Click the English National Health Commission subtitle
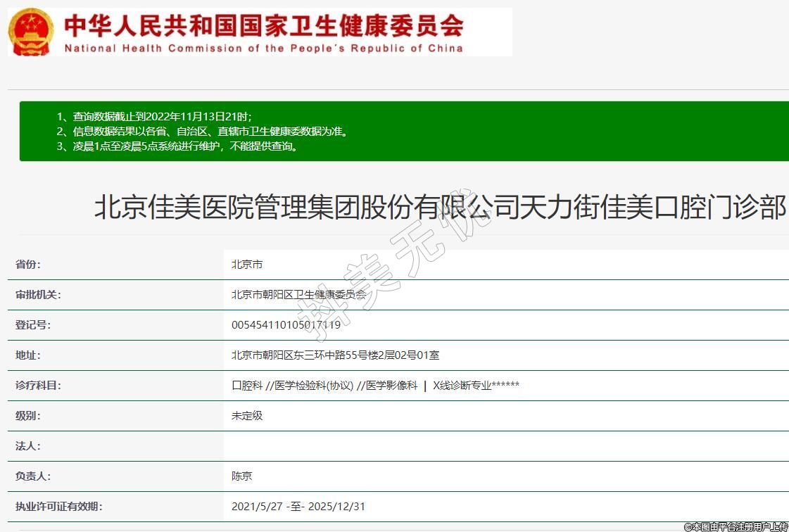Viewport: 789px width, 532px height. click(263, 49)
